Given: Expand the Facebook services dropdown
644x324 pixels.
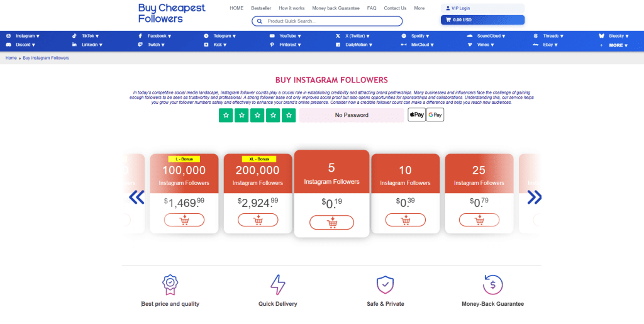Looking at the screenshot, I should [x=159, y=36].
